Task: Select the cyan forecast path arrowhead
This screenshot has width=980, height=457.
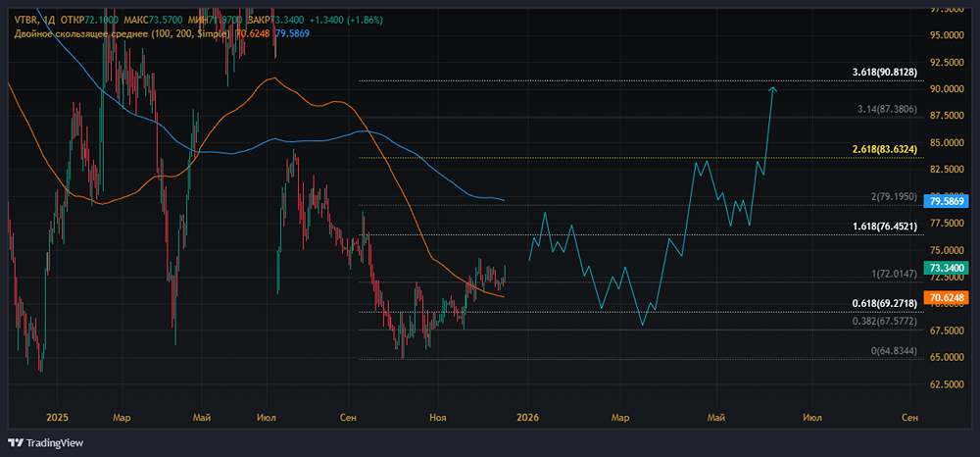Action: [773, 90]
